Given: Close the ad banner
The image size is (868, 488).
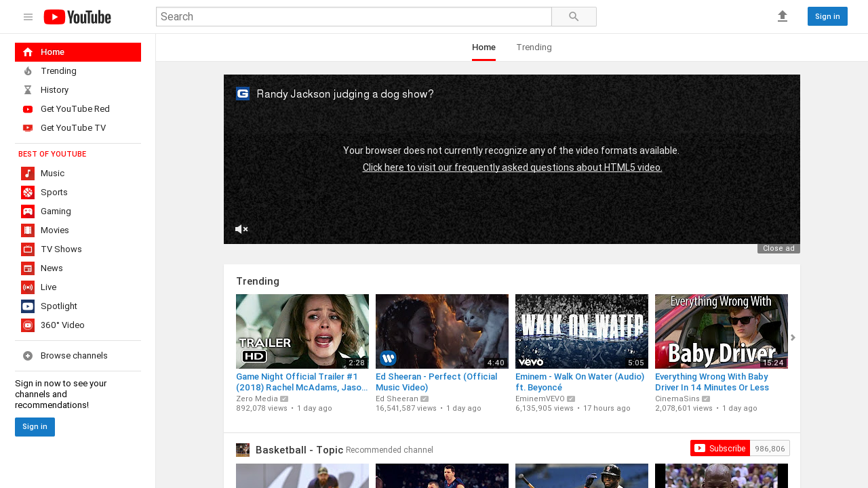Looking at the screenshot, I should [x=778, y=249].
